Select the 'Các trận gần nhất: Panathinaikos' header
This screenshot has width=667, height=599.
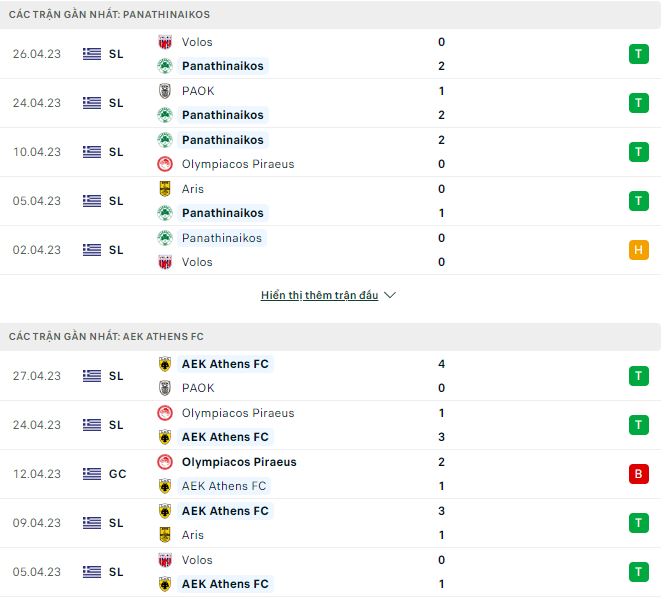(x=109, y=15)
